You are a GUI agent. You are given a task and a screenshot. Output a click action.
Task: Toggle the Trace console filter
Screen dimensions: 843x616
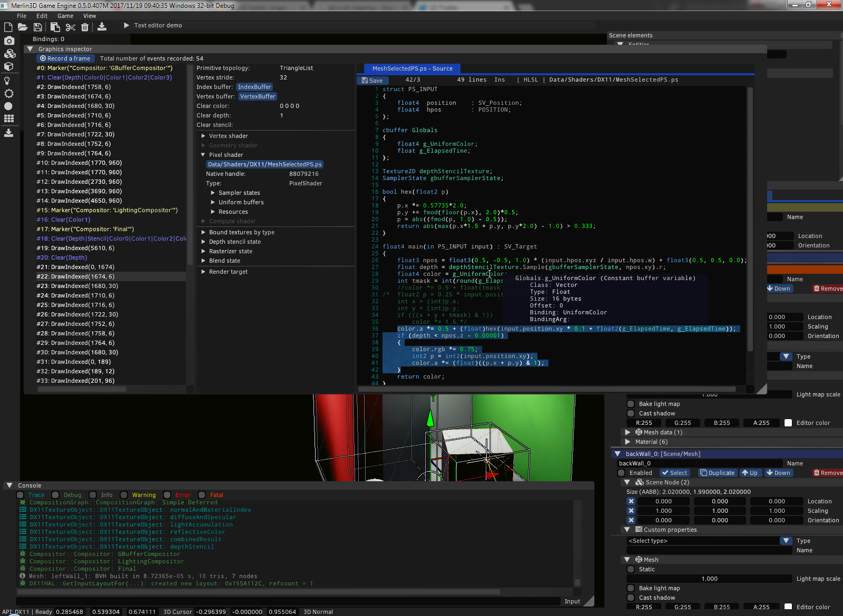pyautogui.click(x=20, y=495)
